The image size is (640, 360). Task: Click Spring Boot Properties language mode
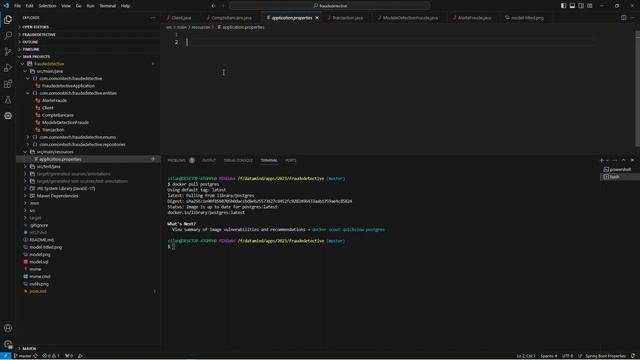pyautogui.click(x=605, y=356)
